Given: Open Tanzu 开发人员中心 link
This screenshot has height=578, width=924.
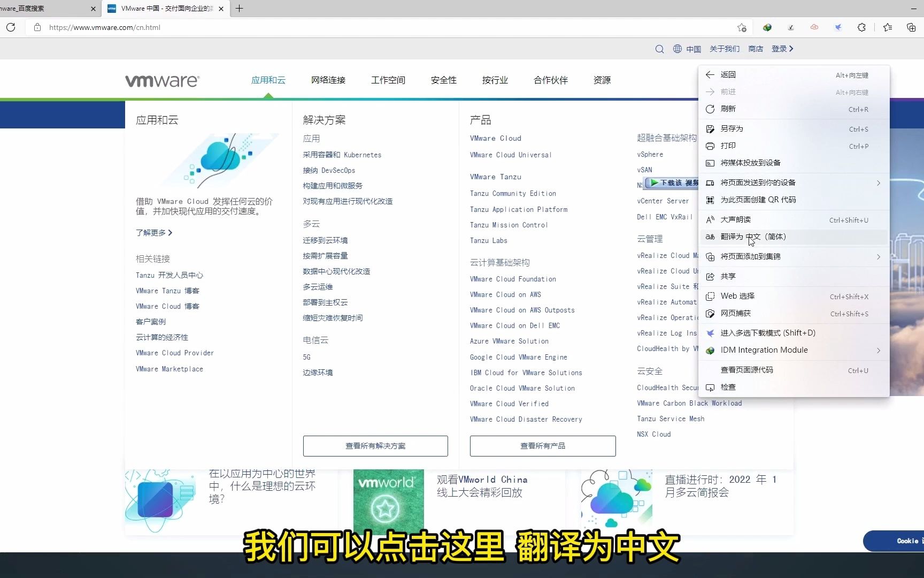Looking at the screenshot, I should click(170, 275).
